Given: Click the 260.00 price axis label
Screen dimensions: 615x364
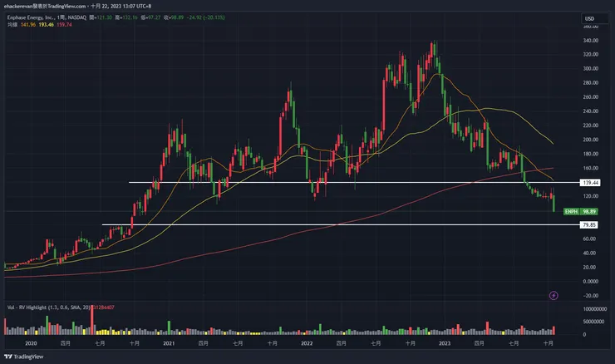Looking at the screenshot, I should (591, 97).
